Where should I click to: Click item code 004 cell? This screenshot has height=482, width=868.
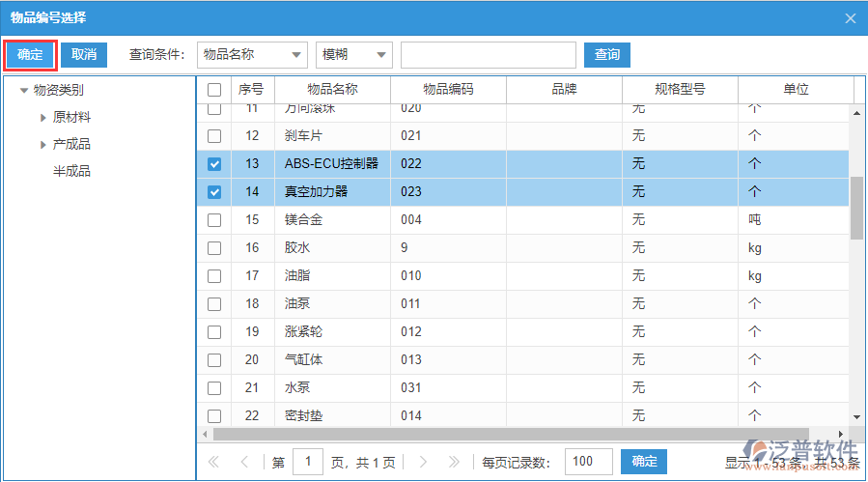[x=448, y=220]
